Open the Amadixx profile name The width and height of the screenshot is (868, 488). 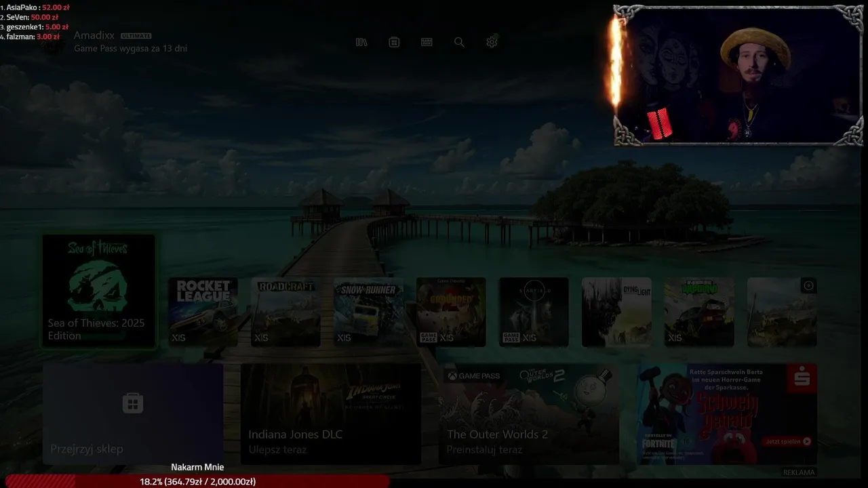coord(94,35)
